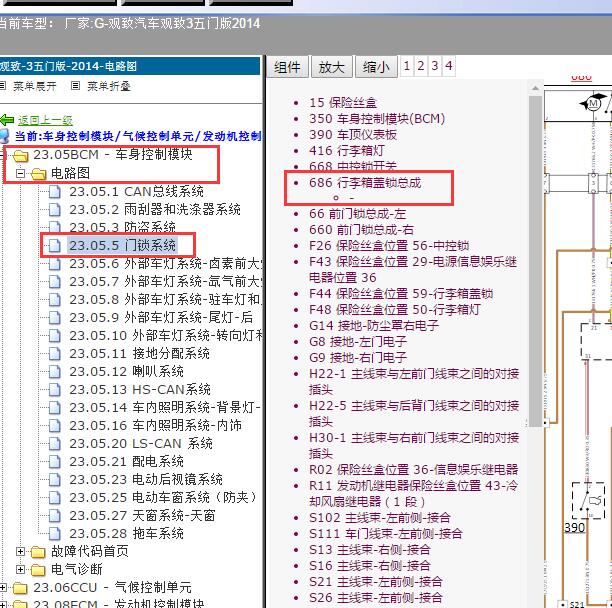Click the 电路图 folder icon
The width and height of the screenshot is (612, 608).
pos(38,174)
